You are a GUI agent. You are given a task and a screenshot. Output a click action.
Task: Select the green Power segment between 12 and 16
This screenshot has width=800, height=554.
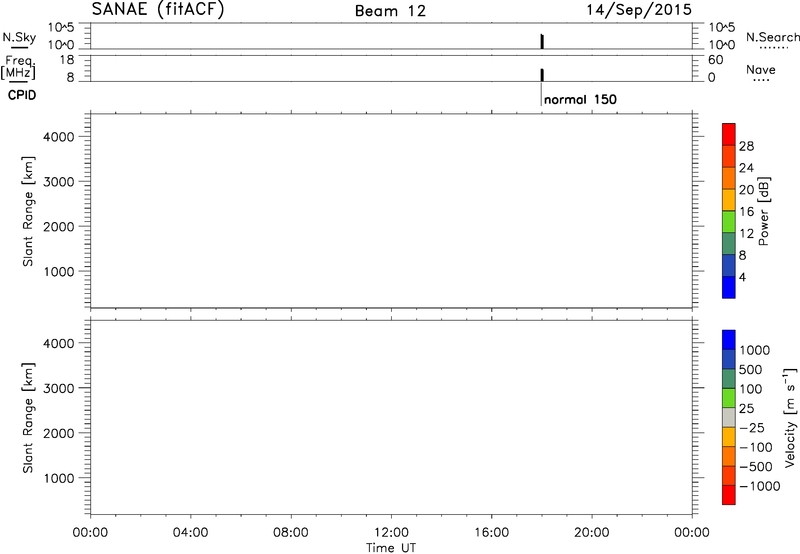729,222
